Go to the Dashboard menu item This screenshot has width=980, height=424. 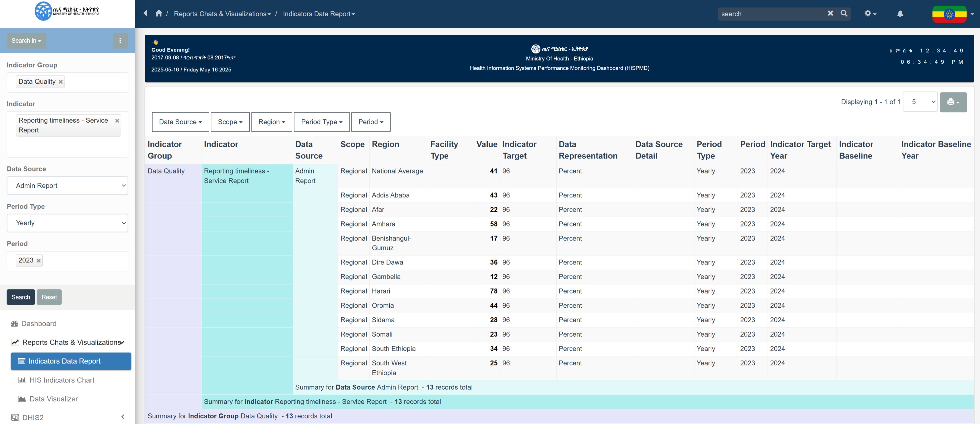[x=39, y=323]
